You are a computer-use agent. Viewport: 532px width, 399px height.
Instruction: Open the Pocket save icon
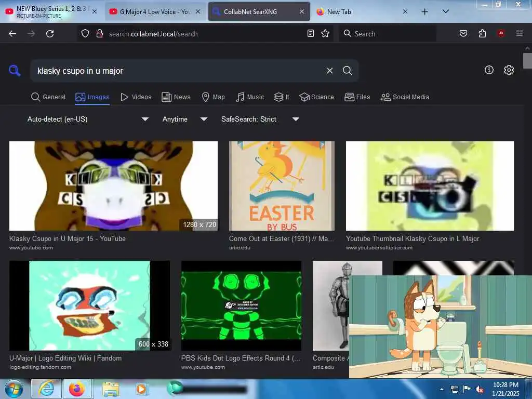pyautogui.click(x=463, y=33)
